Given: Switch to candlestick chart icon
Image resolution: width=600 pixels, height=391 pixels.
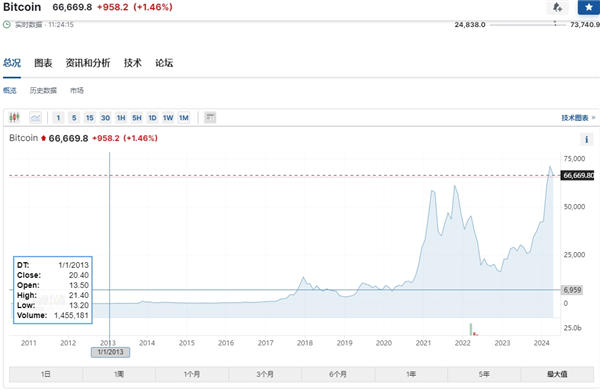Looking at the screenshot, I should click(x=15, y=117).
